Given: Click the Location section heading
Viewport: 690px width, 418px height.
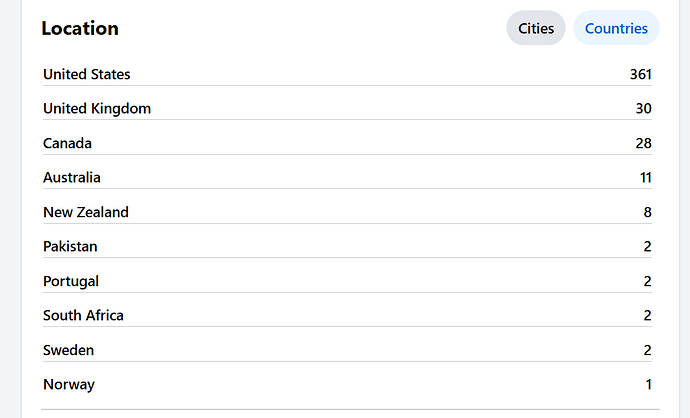Looking at the screenshot, I should [x=80, y=28].
